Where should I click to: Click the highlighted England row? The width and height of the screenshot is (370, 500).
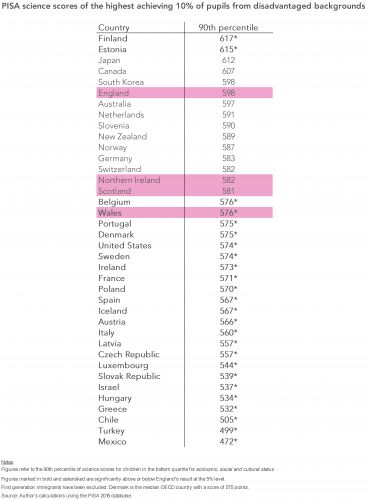[185, 93]
